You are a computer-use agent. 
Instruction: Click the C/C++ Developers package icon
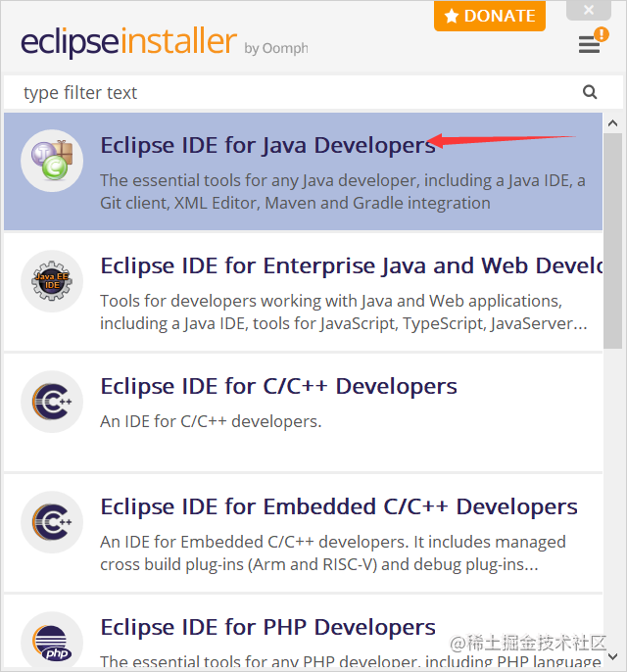[x=52, y=402]
